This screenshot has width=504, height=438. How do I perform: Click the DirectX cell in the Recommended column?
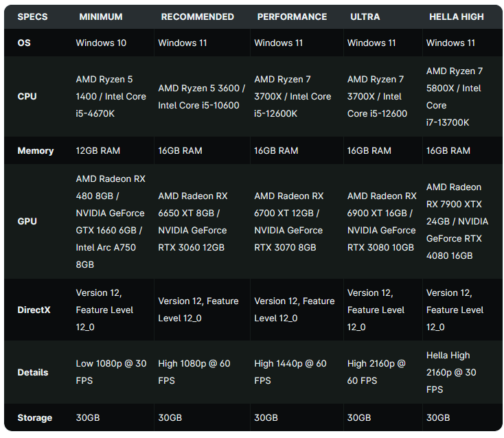pyautogui.click(x=198, y=310)
